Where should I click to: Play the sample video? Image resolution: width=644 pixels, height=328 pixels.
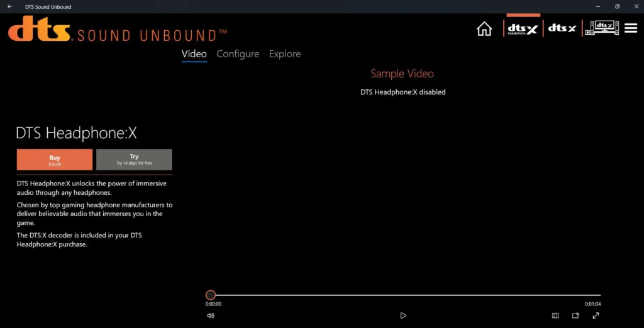403,315
